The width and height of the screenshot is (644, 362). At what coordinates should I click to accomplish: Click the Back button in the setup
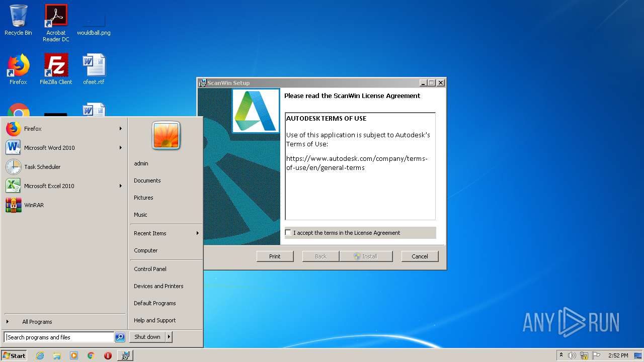point(320,256)
